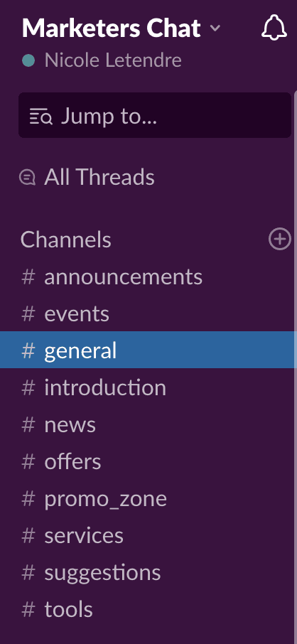297x644 pixels.
Task: Click the hash icon beside promo_zone
Action: [28, 498]
